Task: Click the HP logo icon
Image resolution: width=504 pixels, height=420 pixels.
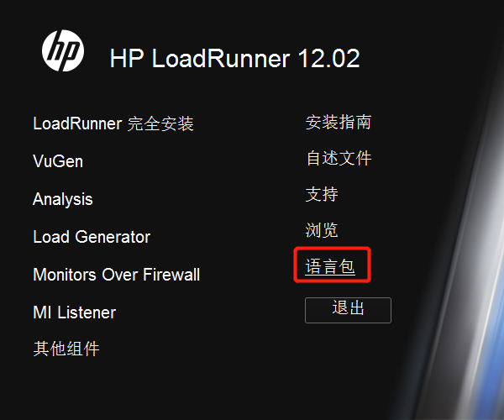Action: [x=63, y=50]
